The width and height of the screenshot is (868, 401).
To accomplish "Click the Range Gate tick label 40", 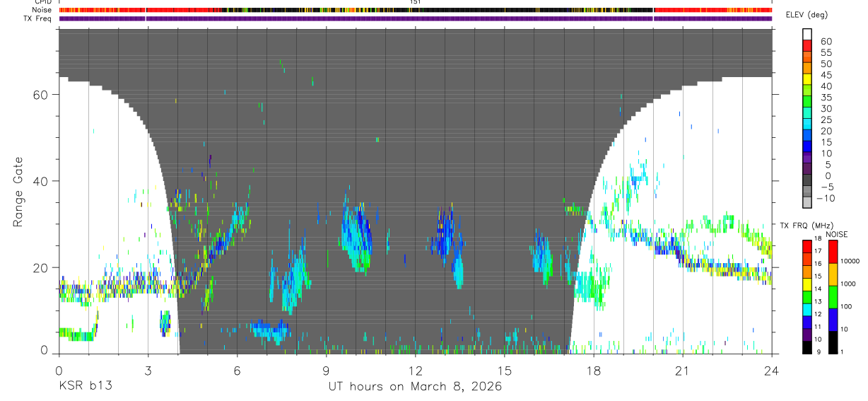I will coord(40,181).
